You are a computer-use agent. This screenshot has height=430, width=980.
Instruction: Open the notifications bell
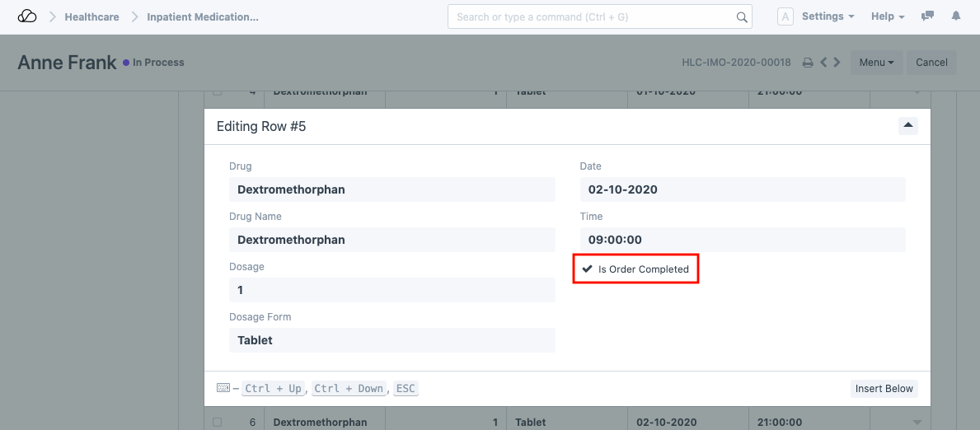[956, 16]
